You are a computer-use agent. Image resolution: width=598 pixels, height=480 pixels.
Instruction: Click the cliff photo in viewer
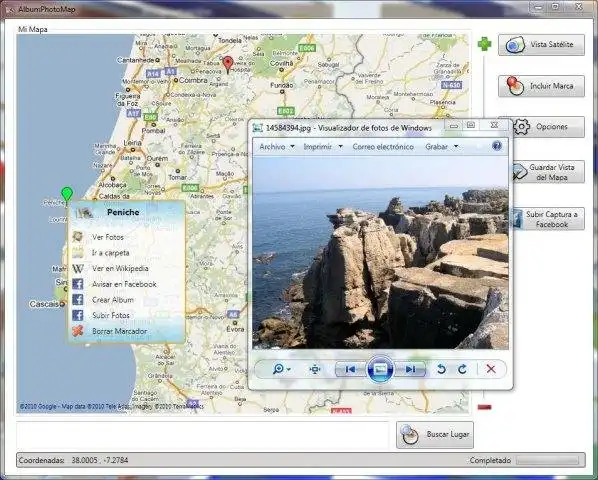[380, 253]
